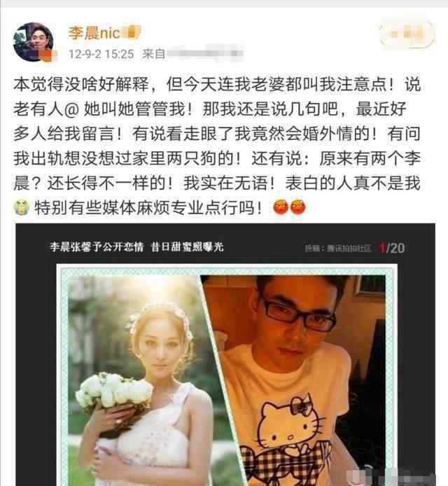Image resolution: width=448 pixels, height=486 pixels.
Task: Click the @ symbol in the post text
Action: 72,109
